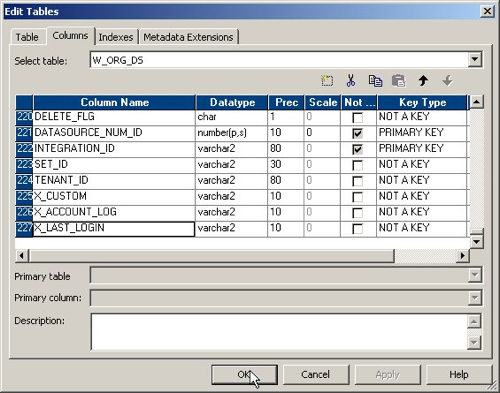Image resolution: width=500 pixels, height=393 pixels.
Task: Click the horizontal scrollbar thumb
Action: tap(212, 256)
